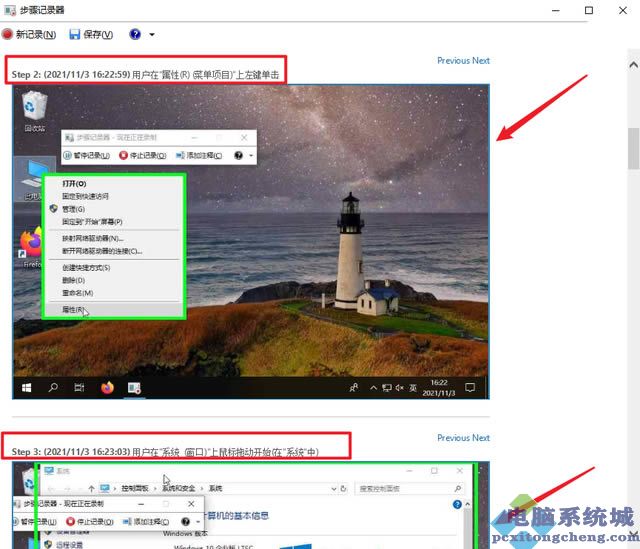Click the vertical scrollbar thumb

pyautogui.click(x=633, y=148)
